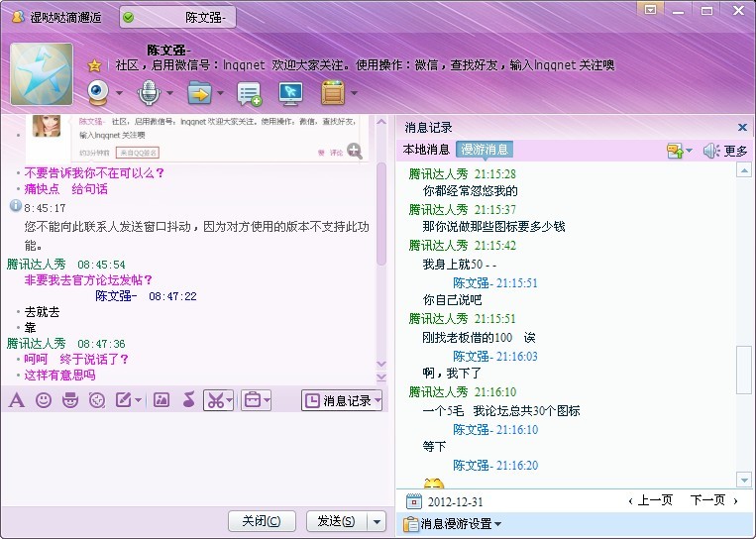The image size is (756, 539).
Task: Expand 消息记录 button dropdown arrow
Action: click(x=378, y=400)
